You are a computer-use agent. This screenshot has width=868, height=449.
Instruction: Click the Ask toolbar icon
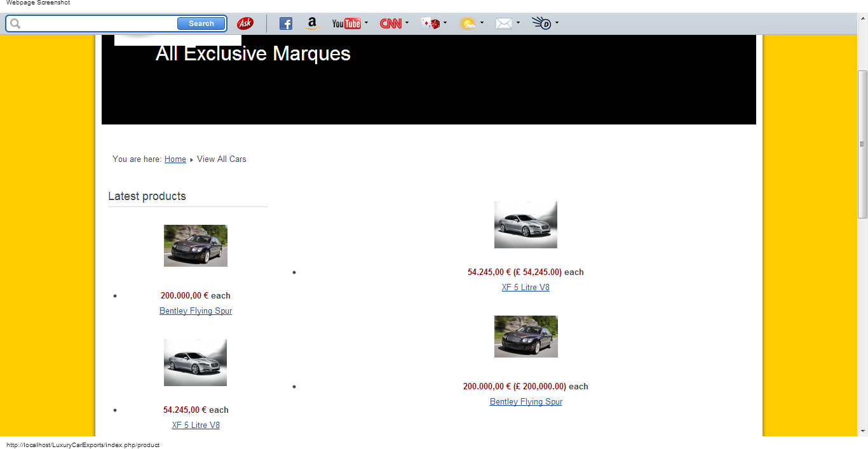(245, 23)
